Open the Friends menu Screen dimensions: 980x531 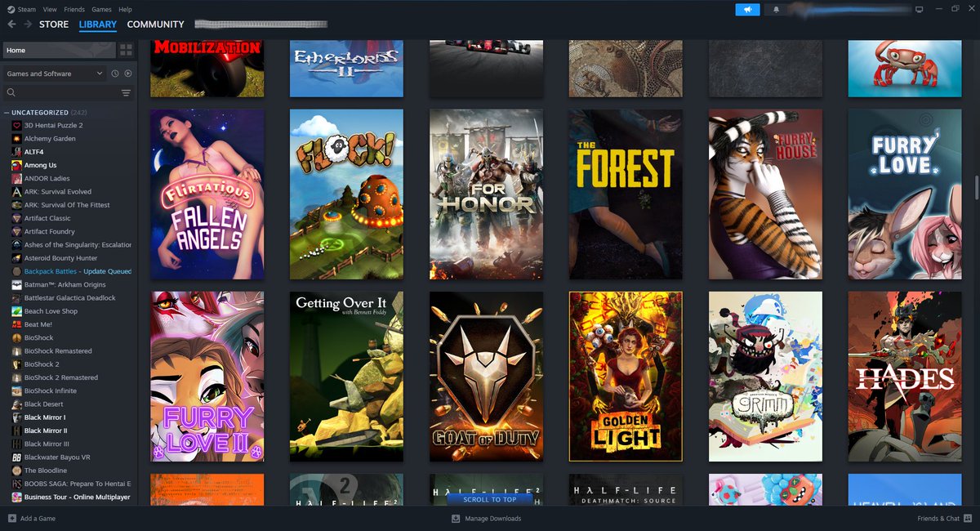[73, 9]
